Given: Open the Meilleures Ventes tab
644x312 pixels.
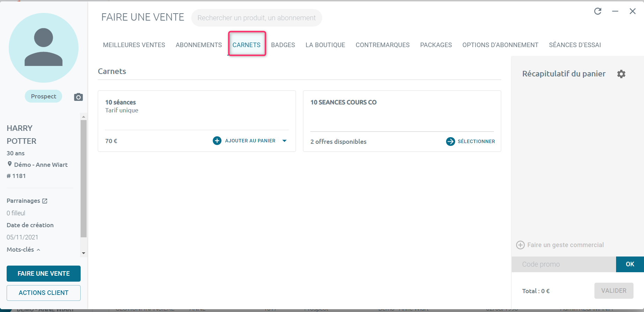Looking at the screenshot, I should coord(134,45).
